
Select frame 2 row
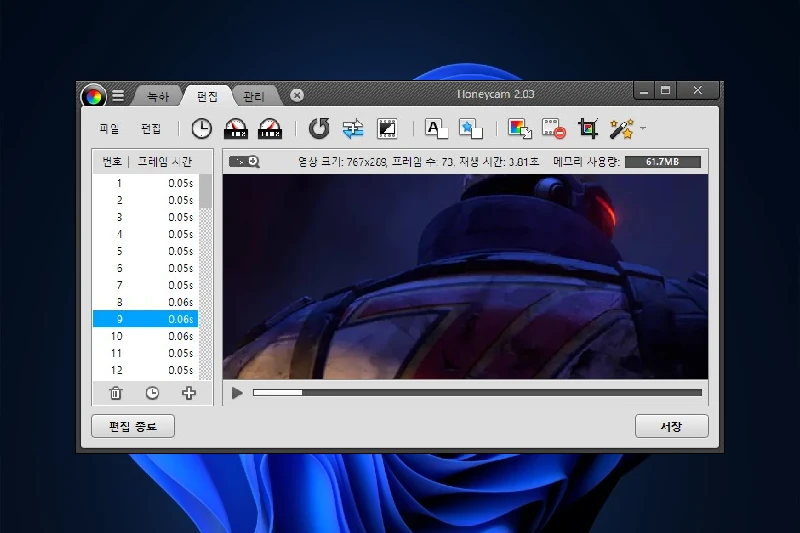[145, 200]
